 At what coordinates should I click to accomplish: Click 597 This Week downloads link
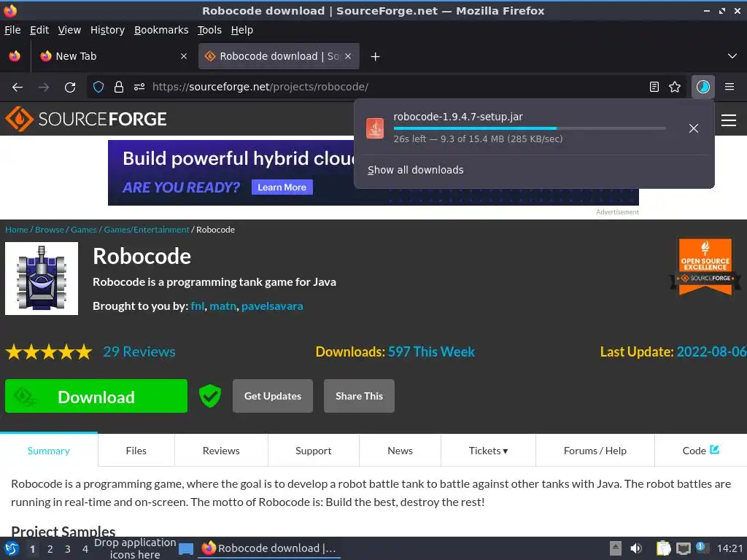(x=431, y=351)
